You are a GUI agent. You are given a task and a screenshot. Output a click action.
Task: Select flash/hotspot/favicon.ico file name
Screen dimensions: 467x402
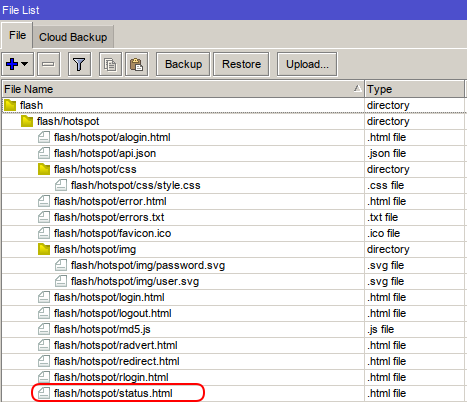[112, 233]
